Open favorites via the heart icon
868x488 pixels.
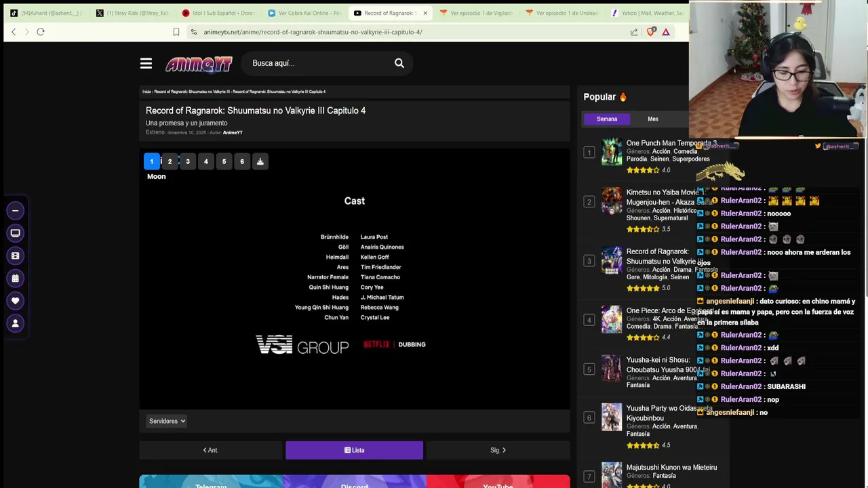(15, 300)
